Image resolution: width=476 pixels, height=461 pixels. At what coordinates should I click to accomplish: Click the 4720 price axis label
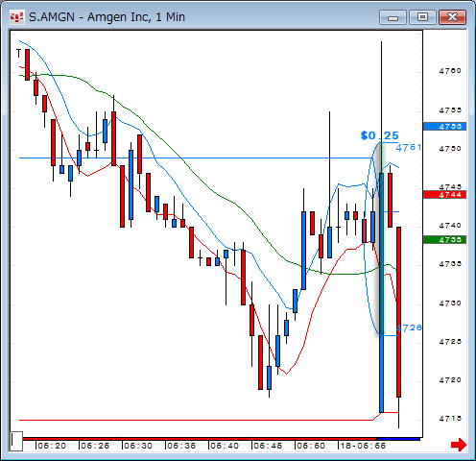450,380
